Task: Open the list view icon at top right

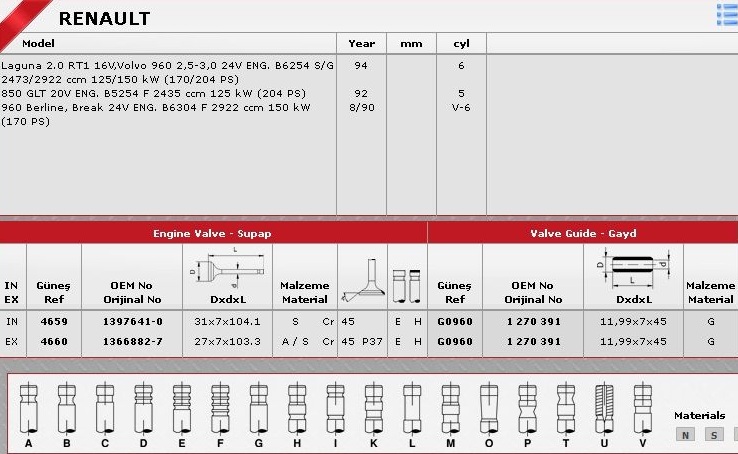Action: point(726,14)
